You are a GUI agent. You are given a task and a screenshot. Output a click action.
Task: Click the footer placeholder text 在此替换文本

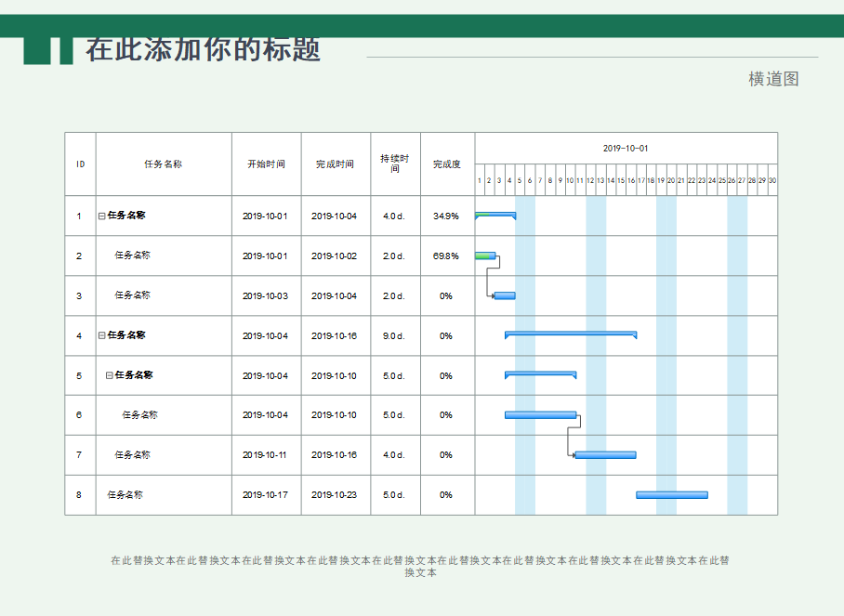click(420, 567)
